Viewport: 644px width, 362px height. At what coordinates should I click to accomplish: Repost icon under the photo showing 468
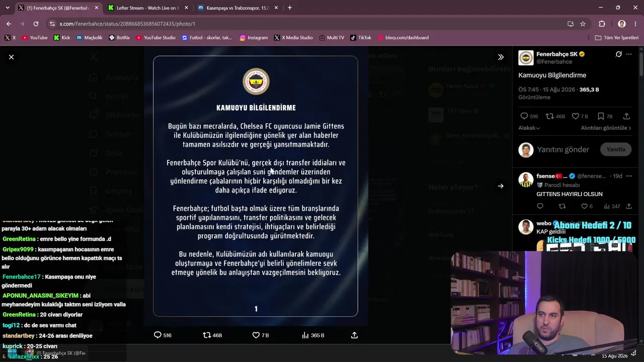[x=207, y=335]
